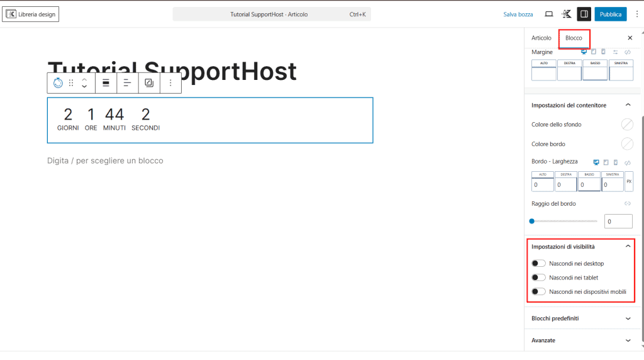Select tablet icon in Bordo - Larghezza row

click(606, 162)
